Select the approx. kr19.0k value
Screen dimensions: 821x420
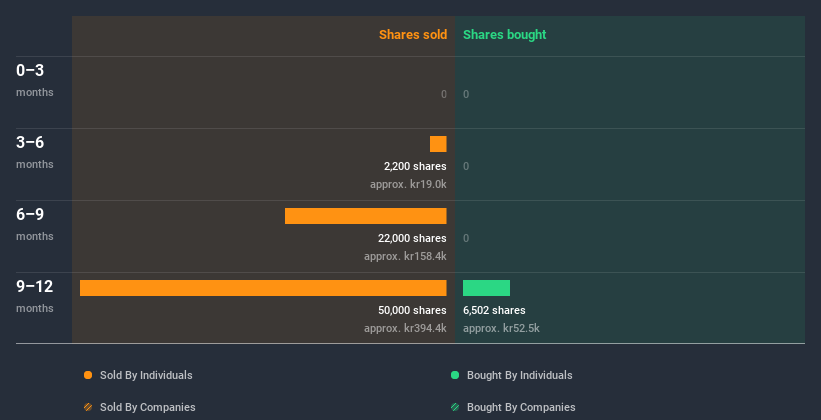[408, 184]
